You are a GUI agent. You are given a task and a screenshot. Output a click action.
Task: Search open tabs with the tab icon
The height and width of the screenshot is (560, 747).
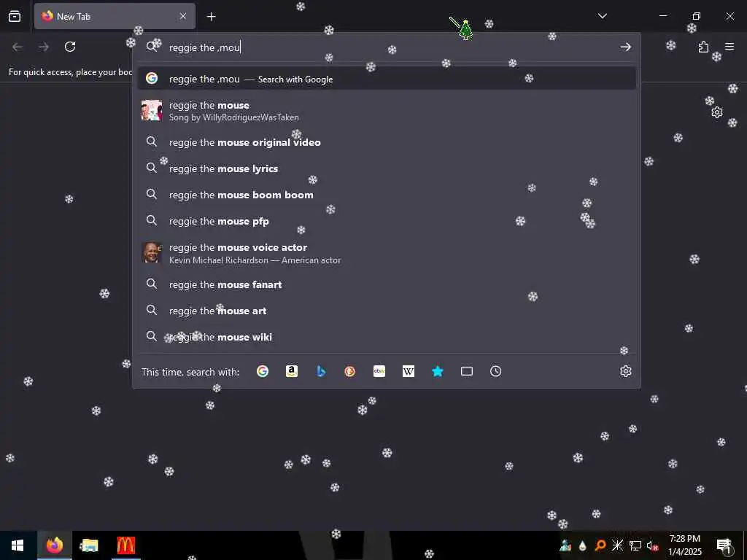point(467,371)
